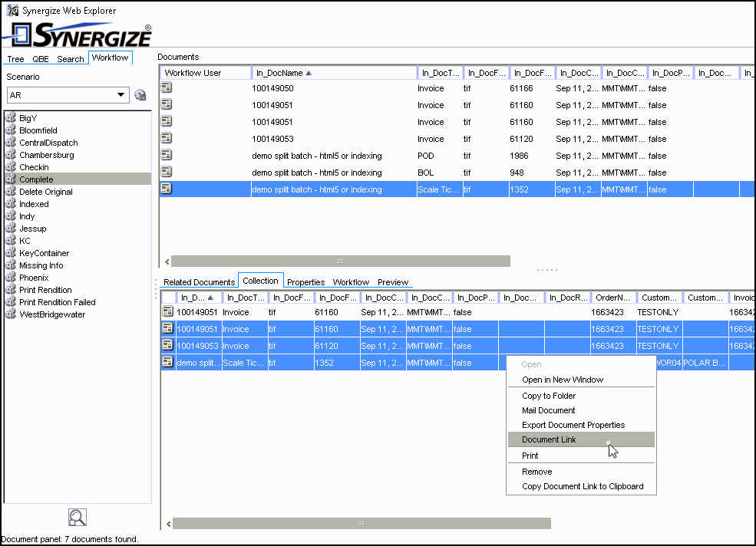Choose Copy Document Link to Clipboard
The width and height of the screenshot is (756, 546).
pyautogui.click(x=582, y=486)
